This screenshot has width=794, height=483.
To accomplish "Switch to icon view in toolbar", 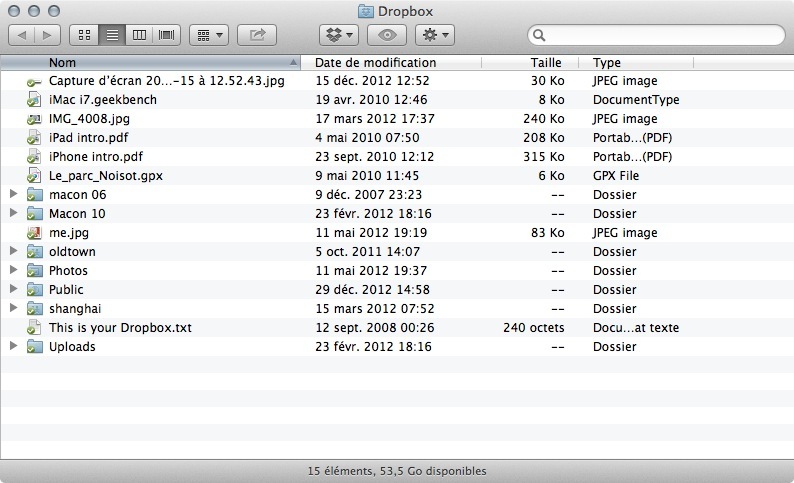I will (x=84, y=35).
